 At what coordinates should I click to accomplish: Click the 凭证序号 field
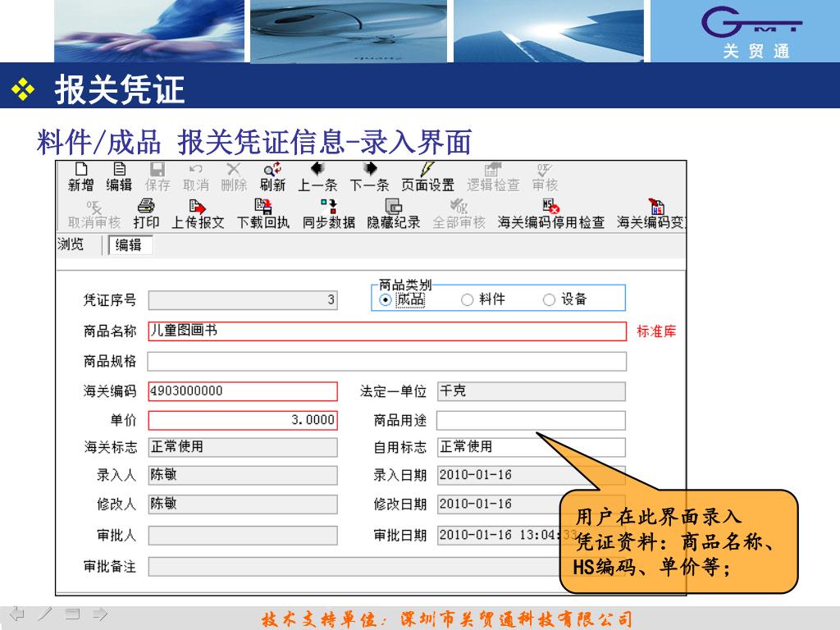pyautogui.click(x=243, y=300)
